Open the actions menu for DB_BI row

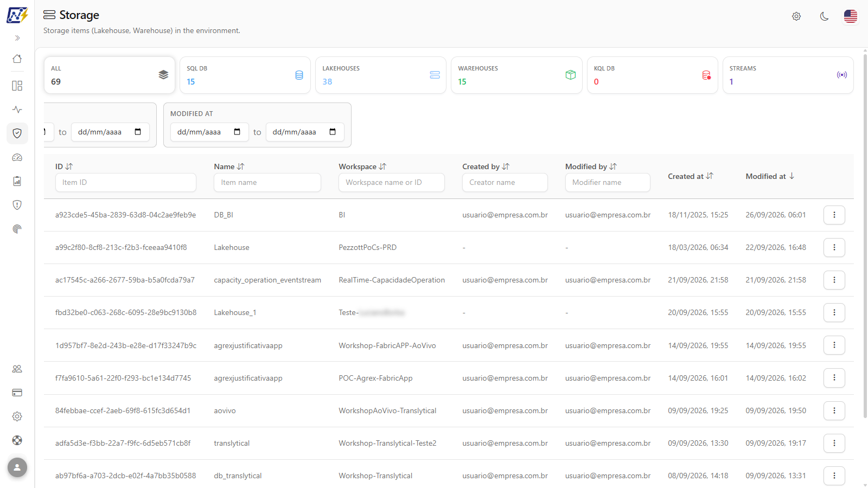pos(834,215)
